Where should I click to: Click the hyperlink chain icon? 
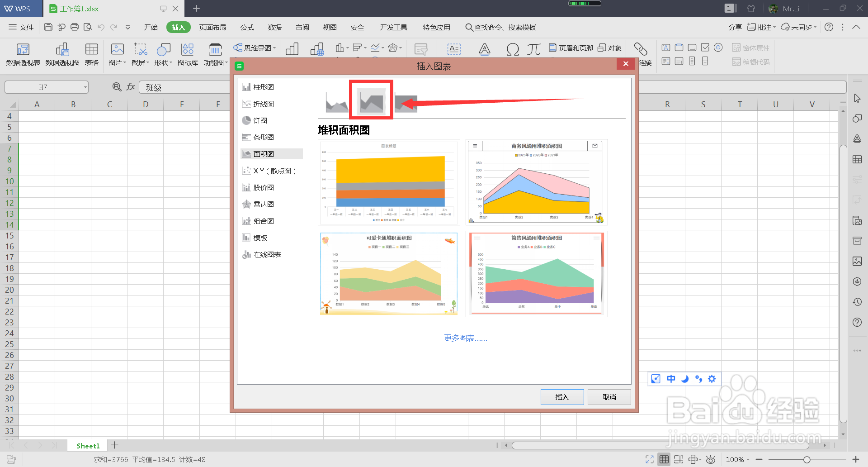point(641,49)
